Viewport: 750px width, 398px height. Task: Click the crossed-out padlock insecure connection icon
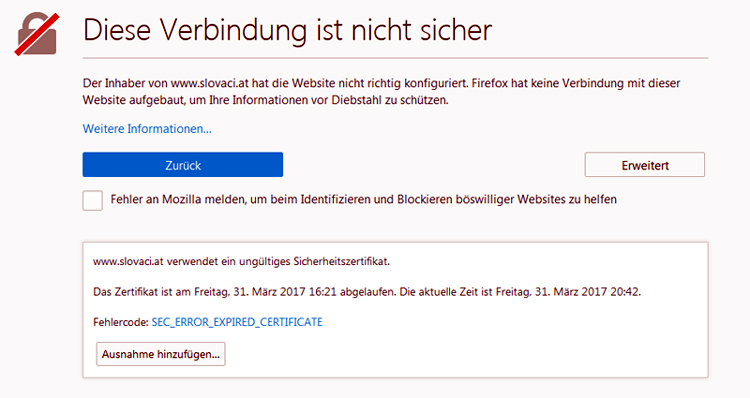37,34
